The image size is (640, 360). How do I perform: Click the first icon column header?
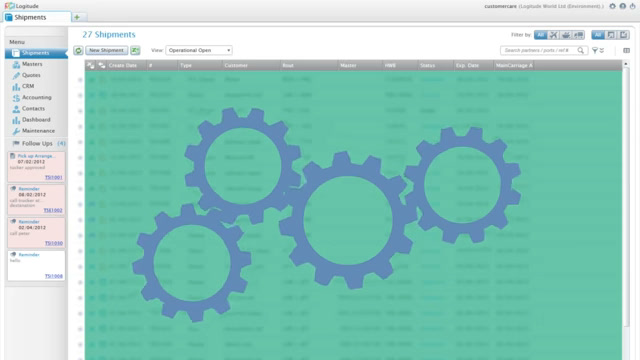point(91,65)
